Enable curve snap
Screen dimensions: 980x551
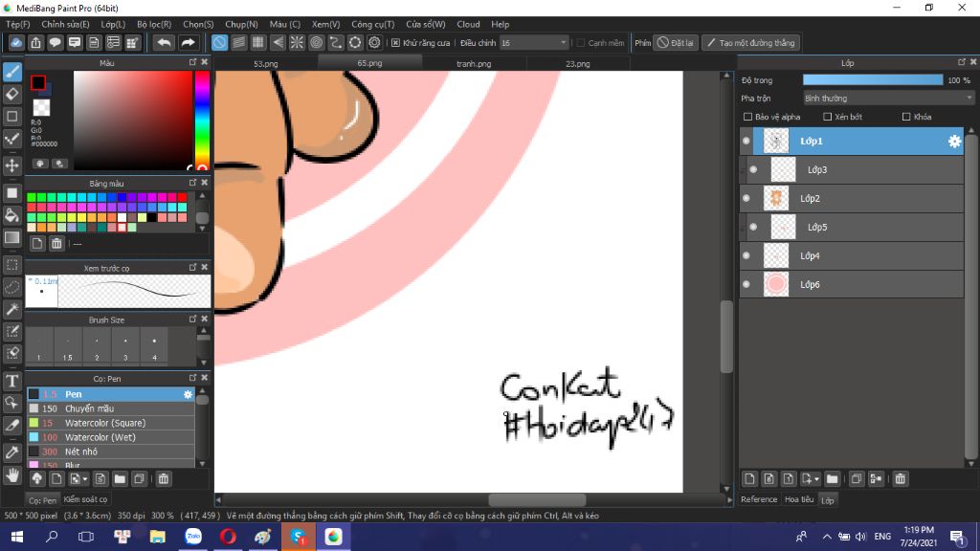point(336,42)
